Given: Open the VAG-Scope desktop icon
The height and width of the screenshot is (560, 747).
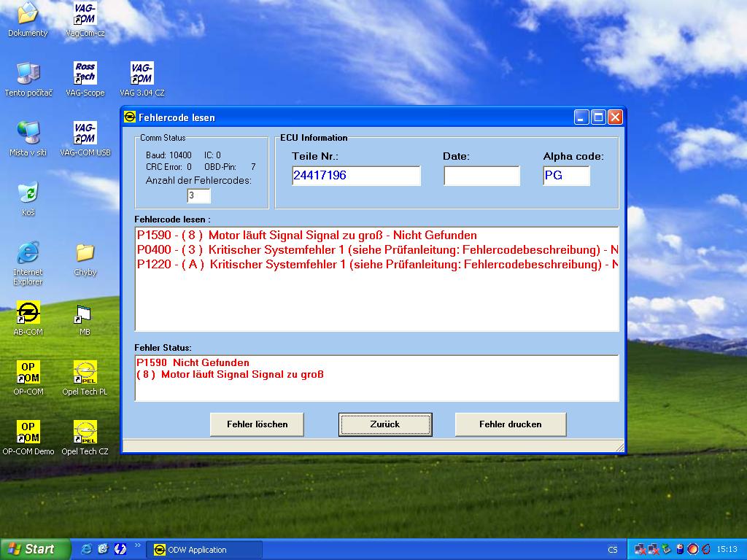Looking at the screenshot, I should (85, 74).
